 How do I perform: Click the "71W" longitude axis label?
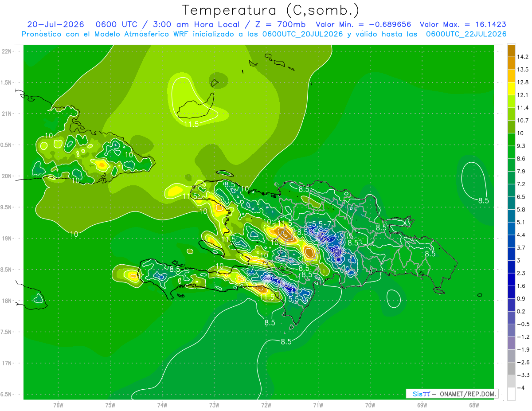click(x=318, y=405)
